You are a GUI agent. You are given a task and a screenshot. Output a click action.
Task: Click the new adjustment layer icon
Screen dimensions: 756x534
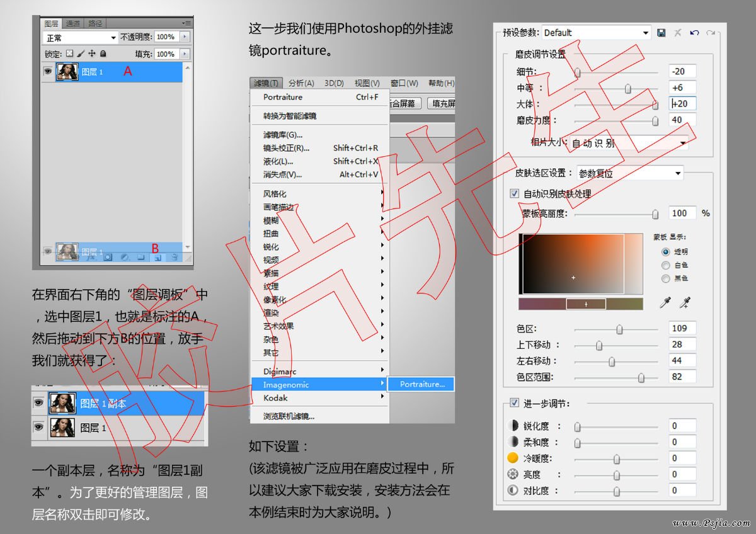coord(124,257)
